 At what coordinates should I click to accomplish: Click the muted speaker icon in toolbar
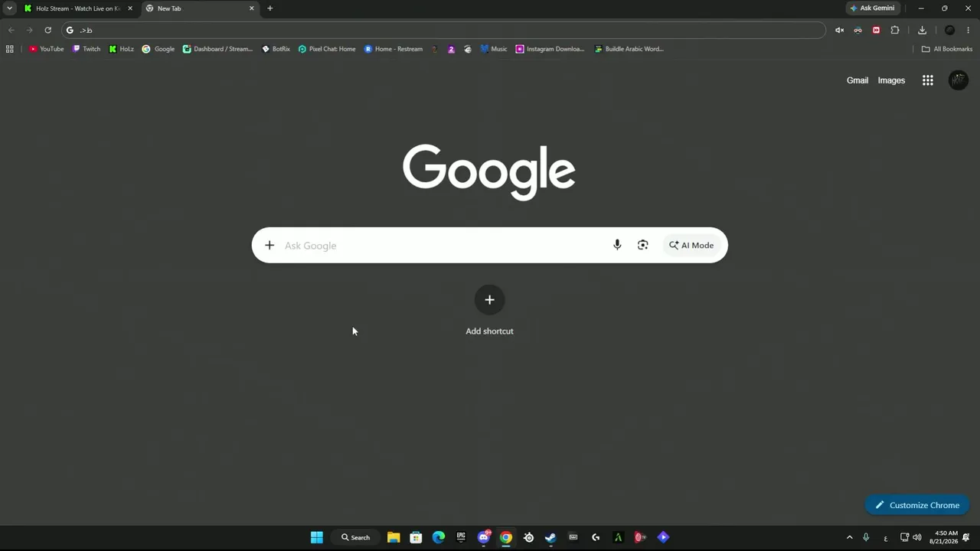point(839,30)
